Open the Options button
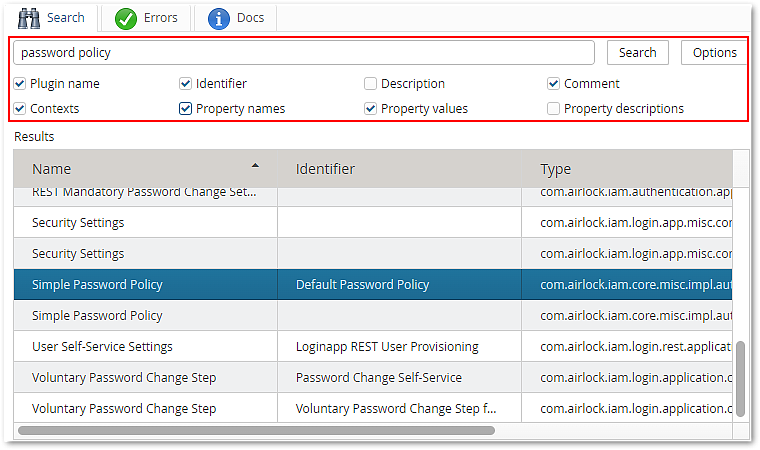The height and width of the screenshot is (450, 760). click(x=714, y=53)
